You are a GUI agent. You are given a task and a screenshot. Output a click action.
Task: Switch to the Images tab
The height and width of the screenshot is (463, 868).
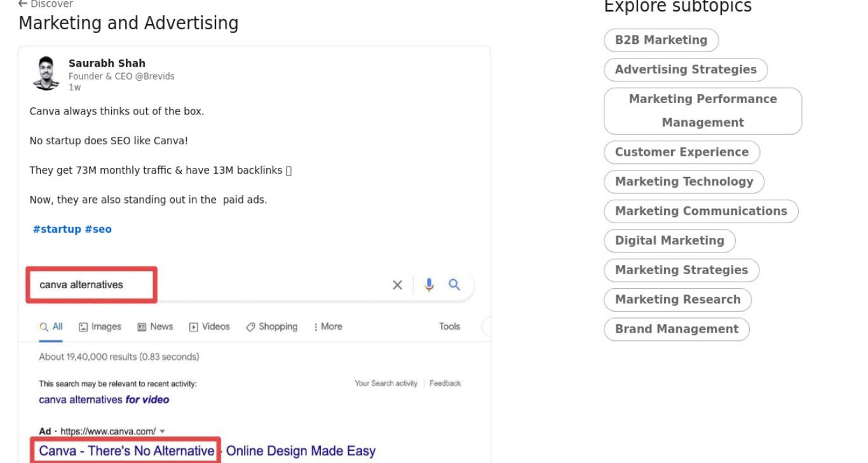pyautogui.click(x=100, y=326)
